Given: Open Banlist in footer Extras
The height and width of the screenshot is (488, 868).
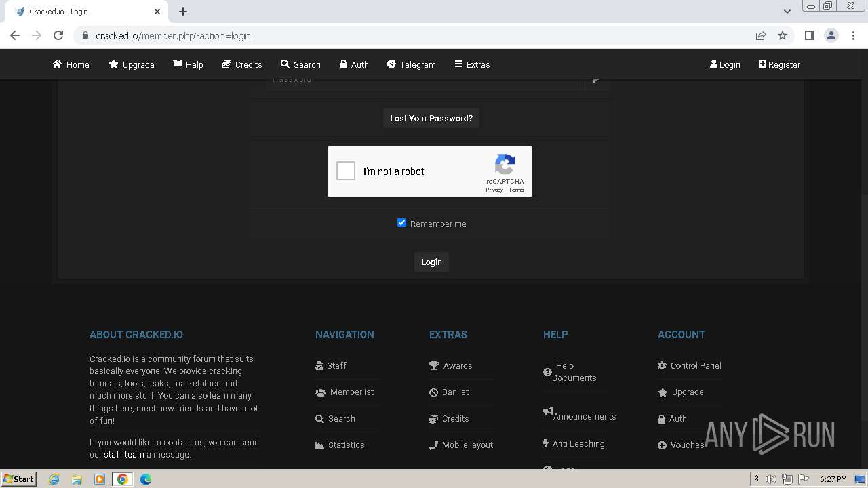Looking at the screenshot, I should (x=449, y=392).
